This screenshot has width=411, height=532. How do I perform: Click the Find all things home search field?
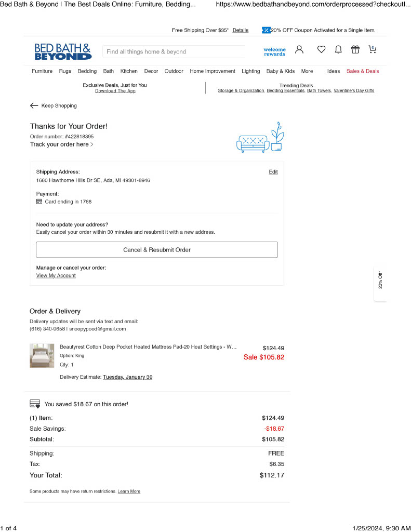click(x=174, y=51)
